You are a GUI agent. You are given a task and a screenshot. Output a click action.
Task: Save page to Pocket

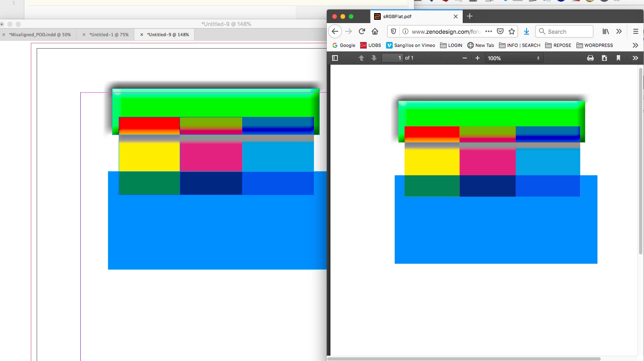(x=500, y=31)
